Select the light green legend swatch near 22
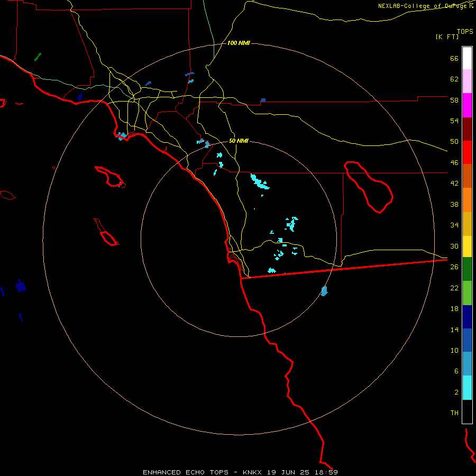Viewport: 476px width, 476px height. [467, 293]
